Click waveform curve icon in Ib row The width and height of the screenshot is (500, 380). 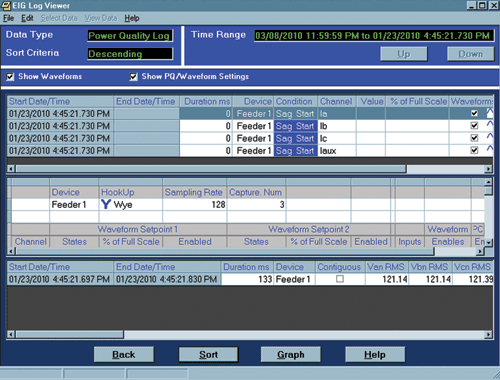[x=489, y=124]
